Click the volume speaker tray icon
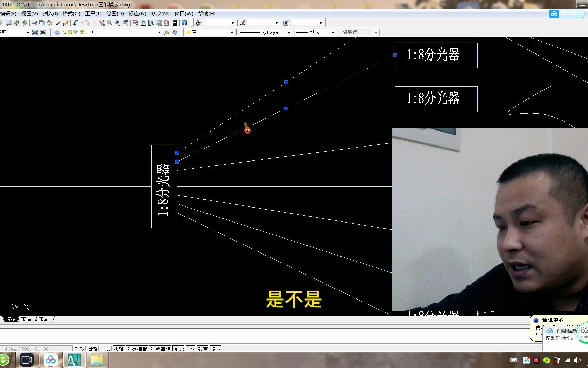The image size is (588, 368). (577, 360)
